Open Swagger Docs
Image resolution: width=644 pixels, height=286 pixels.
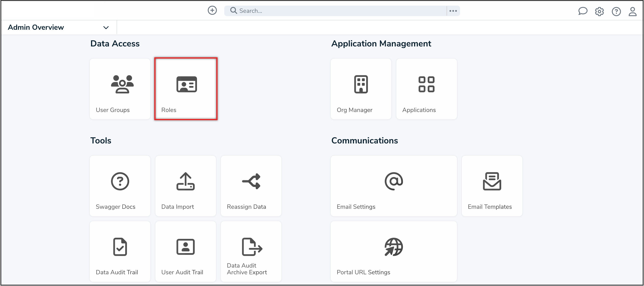point(120,186)
